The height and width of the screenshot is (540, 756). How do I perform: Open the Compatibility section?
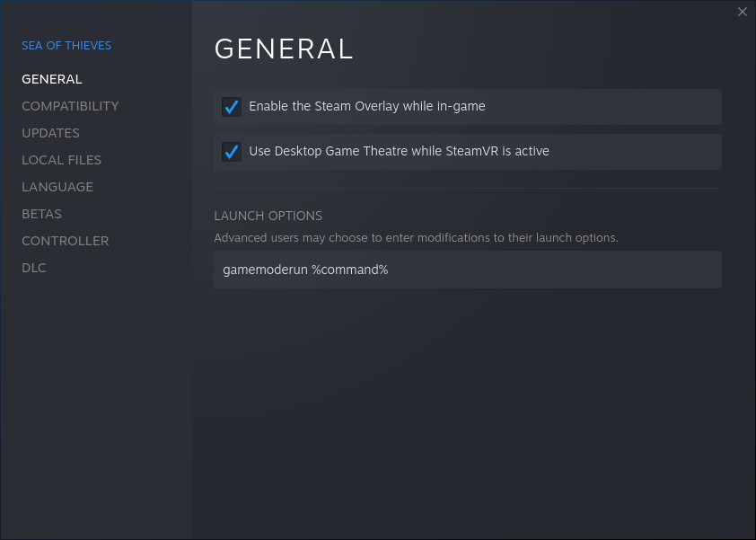click(70, 106)
